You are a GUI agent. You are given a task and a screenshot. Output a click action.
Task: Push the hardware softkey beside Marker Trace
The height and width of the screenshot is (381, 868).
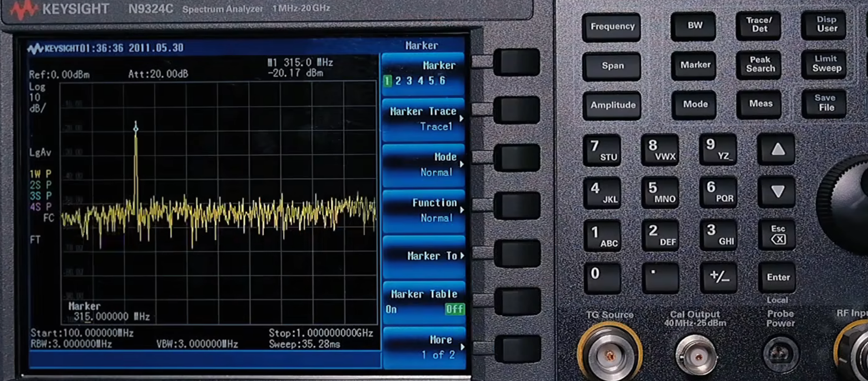pyautogui.click(x=516, y=110)
